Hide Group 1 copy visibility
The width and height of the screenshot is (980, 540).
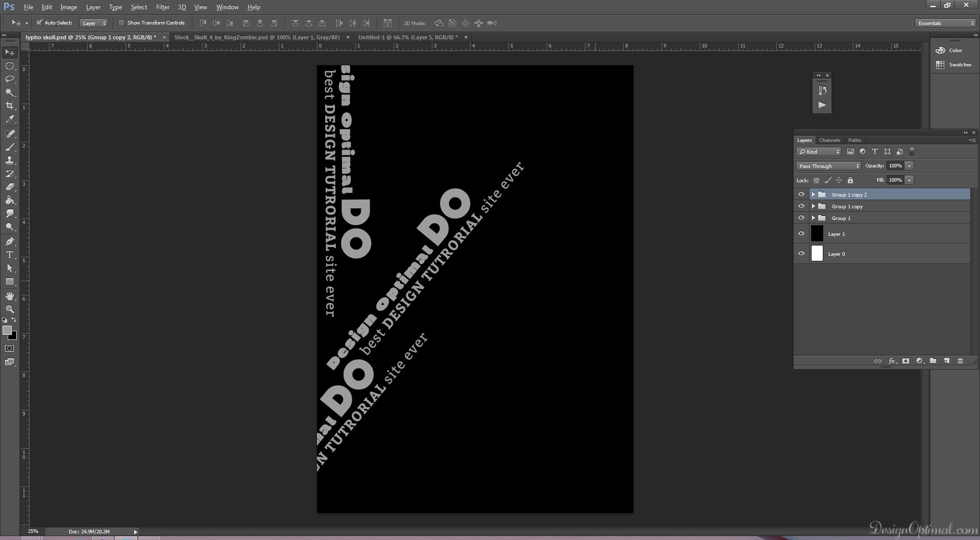801,206
